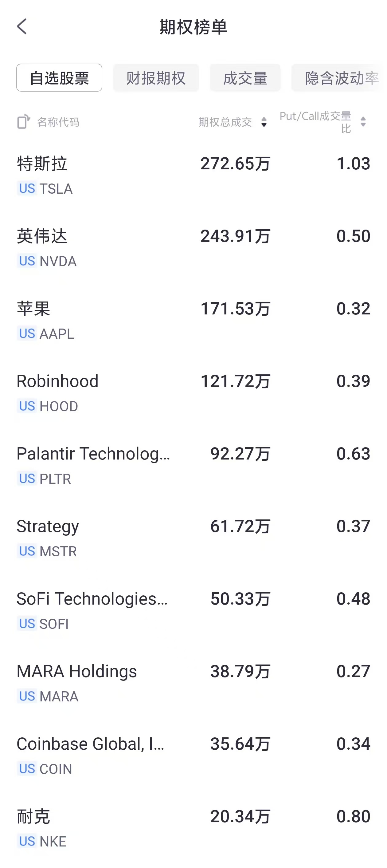Sort by 期权总成交 arrows
The width and height of the screenshot is (387, 868).
[x=264, y=122]
